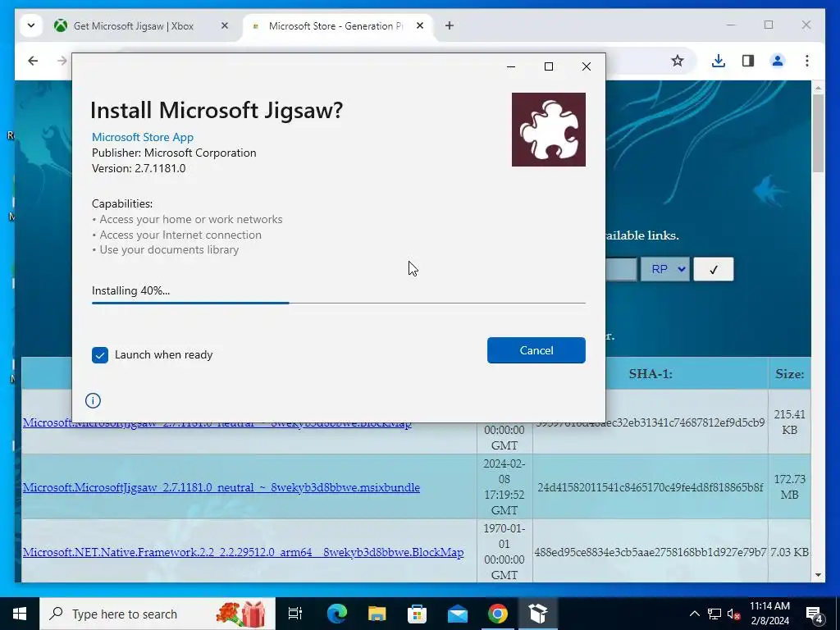Viewport: 840px width, 630px height.
Task: Select SHA-1 hash starting with 24d41582
Action: [x=651, y=487]
